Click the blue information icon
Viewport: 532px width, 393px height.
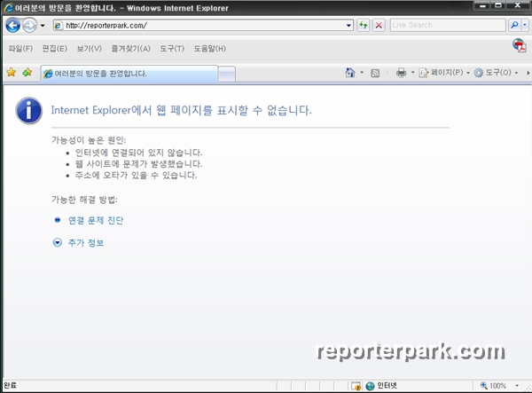[29, 110]
